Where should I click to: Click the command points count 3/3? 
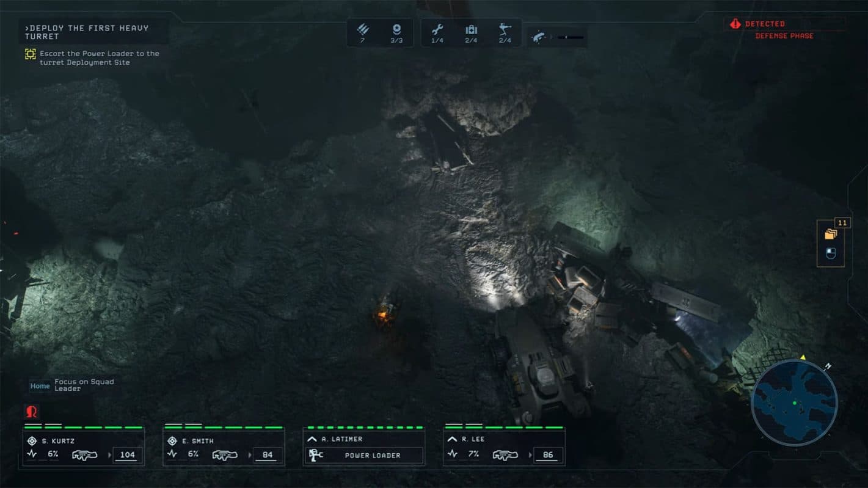coord(396,40)
